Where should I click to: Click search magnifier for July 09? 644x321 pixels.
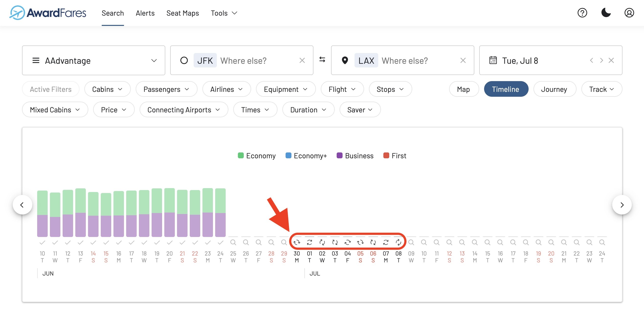pos(411,242)
